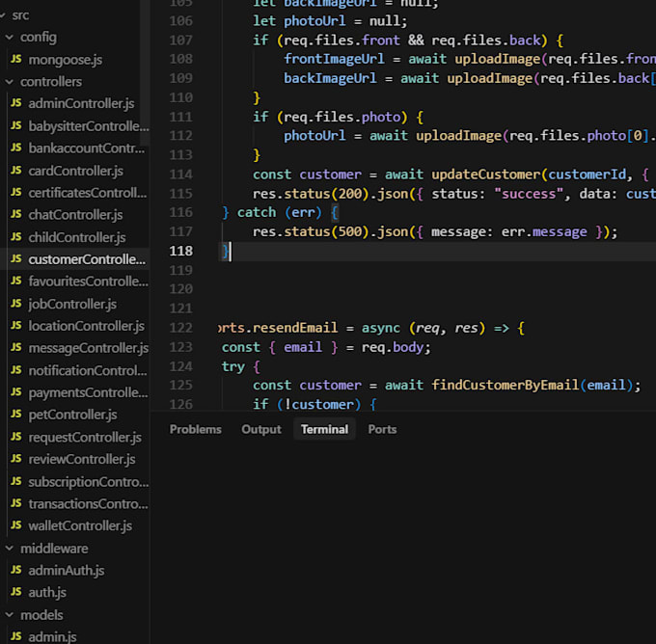Click the frontImageUrl assignment on line 108
The width and height of the screenshot is (656, 644).
tap(334, 59)
